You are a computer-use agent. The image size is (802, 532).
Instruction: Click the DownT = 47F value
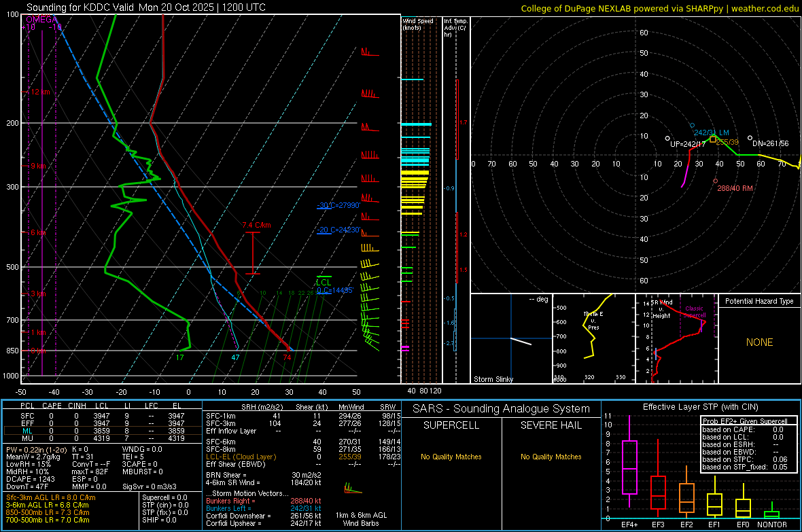click(x=27, y=486)
